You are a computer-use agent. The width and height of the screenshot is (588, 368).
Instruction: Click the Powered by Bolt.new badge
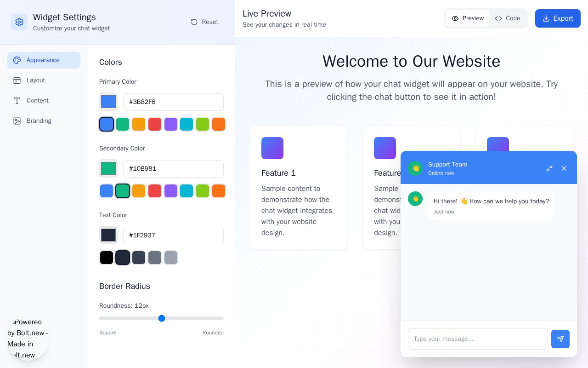pos(28,339)
